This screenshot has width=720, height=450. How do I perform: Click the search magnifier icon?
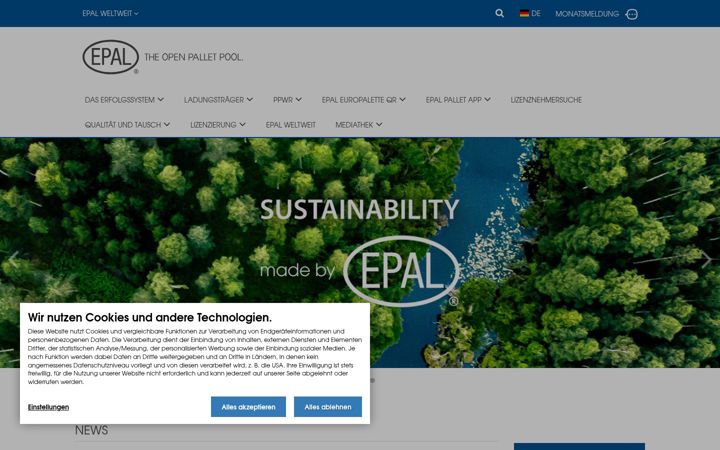tap(500, 13)
